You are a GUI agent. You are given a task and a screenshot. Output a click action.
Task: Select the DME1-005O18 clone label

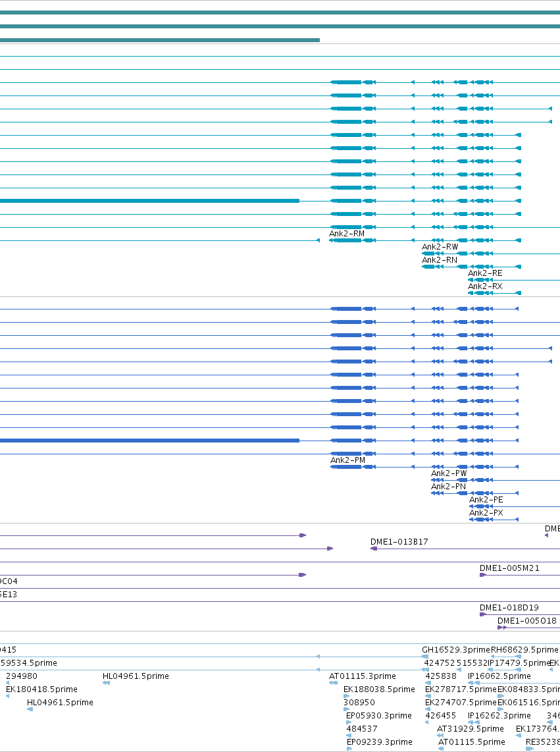[x=527, y=620]
